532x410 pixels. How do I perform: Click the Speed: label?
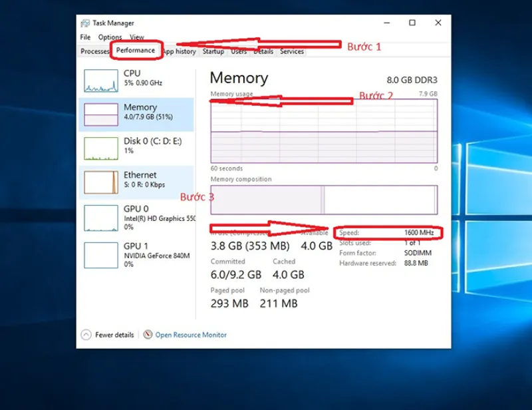click(349, 233)
